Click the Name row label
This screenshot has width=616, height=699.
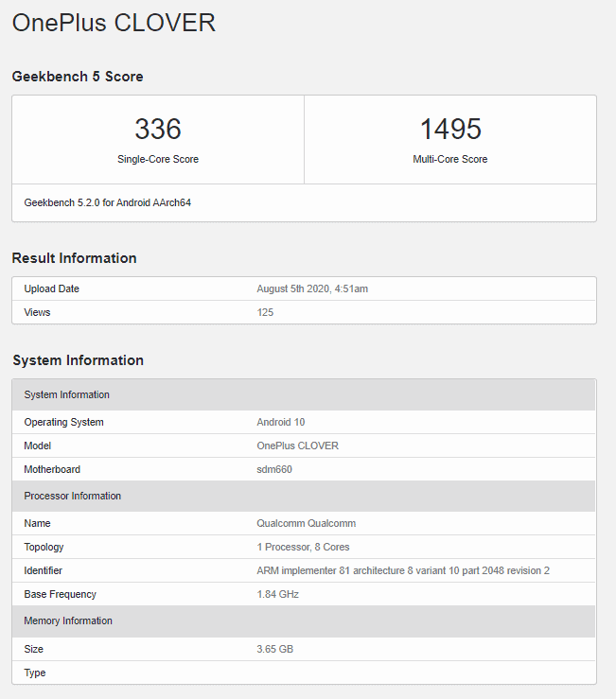pyautogui.click(x=37, y=523)
